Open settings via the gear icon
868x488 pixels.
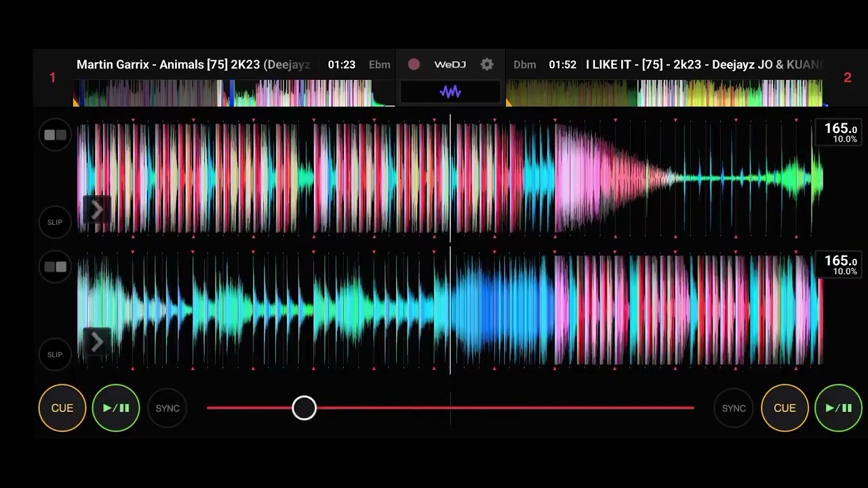(x=487, y=64)
